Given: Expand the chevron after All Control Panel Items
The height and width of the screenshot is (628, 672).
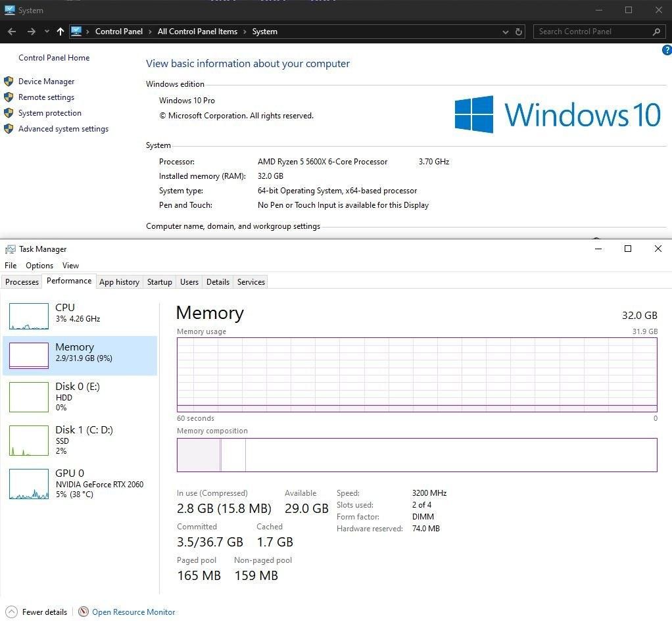Looking at the screenshot, I should click(x=245, y=32).
